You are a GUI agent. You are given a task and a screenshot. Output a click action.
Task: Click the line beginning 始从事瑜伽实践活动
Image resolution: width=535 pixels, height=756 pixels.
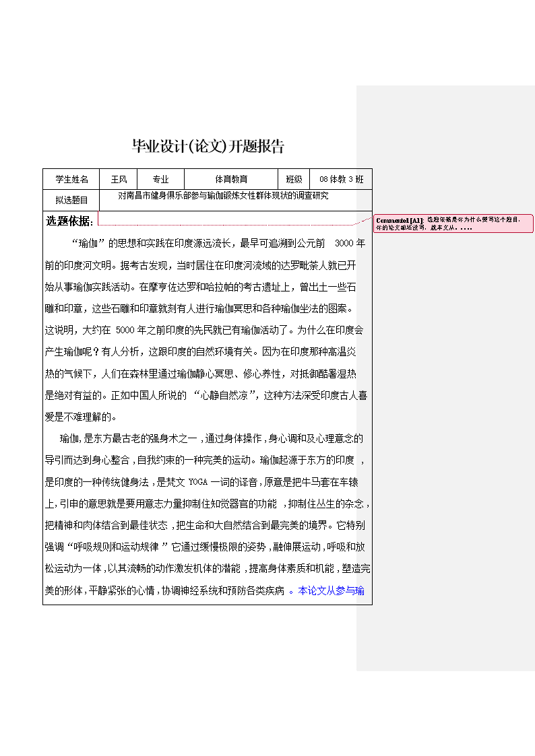[200, 287]
